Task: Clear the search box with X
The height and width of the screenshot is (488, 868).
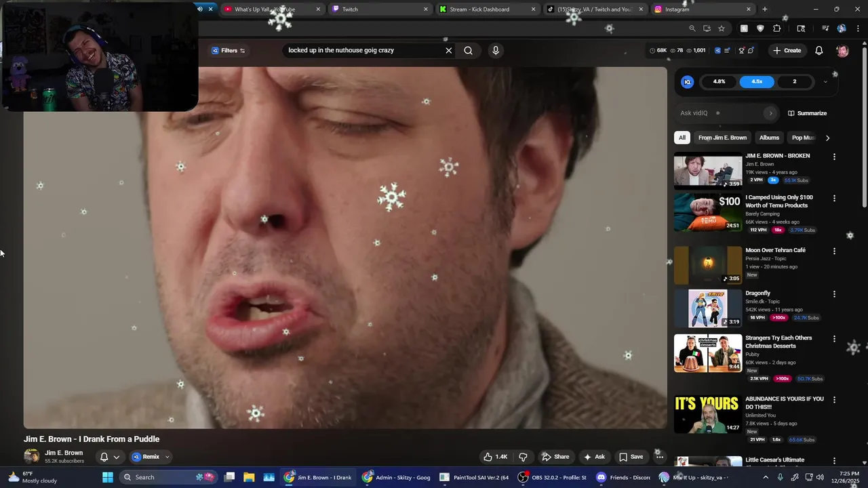Action: (448, 50)
